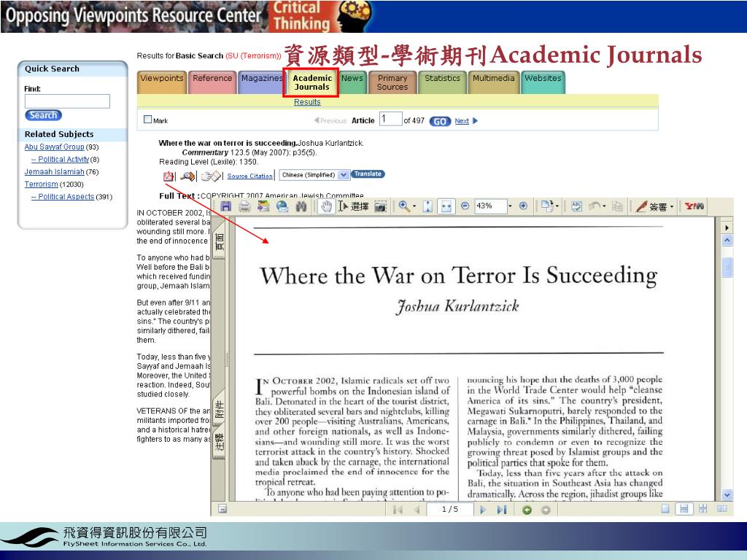Select the Academic Journals tab
This screenshot has height=560, width=747.
point(311,82)
